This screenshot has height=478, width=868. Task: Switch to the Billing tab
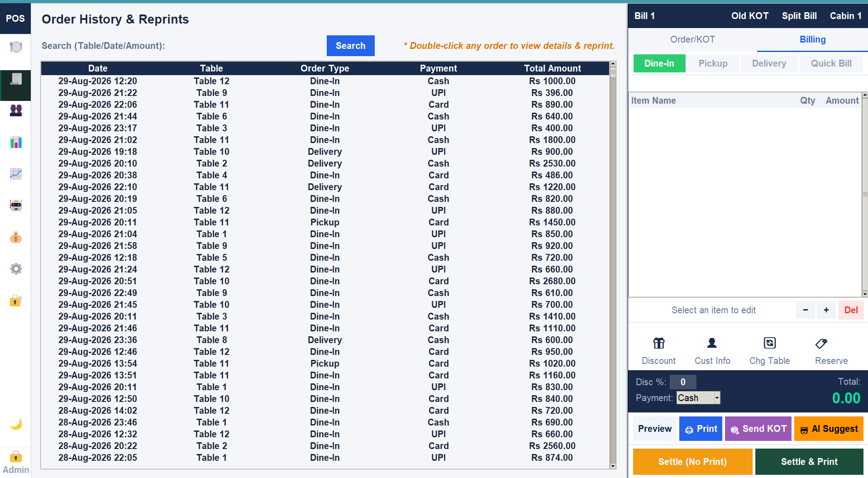tap(812, 39)
